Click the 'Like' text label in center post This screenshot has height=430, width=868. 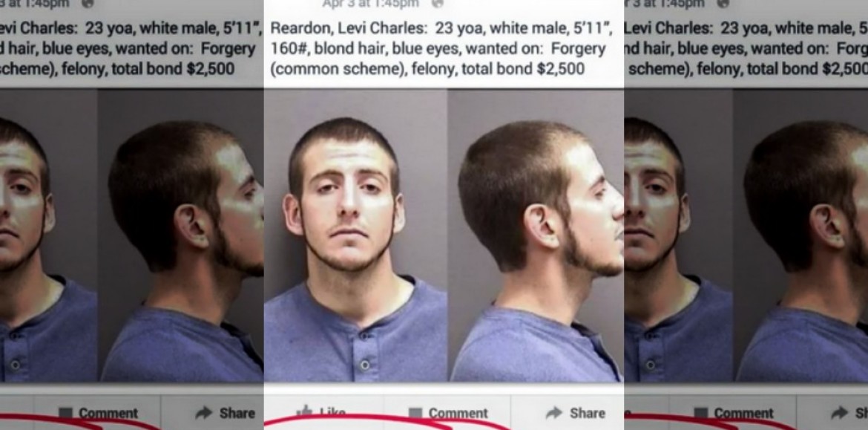(x=332, y=413)
